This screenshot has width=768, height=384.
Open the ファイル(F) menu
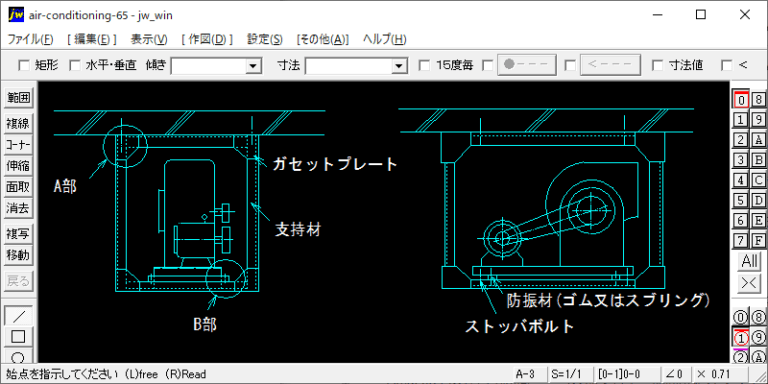pos(30,40)
